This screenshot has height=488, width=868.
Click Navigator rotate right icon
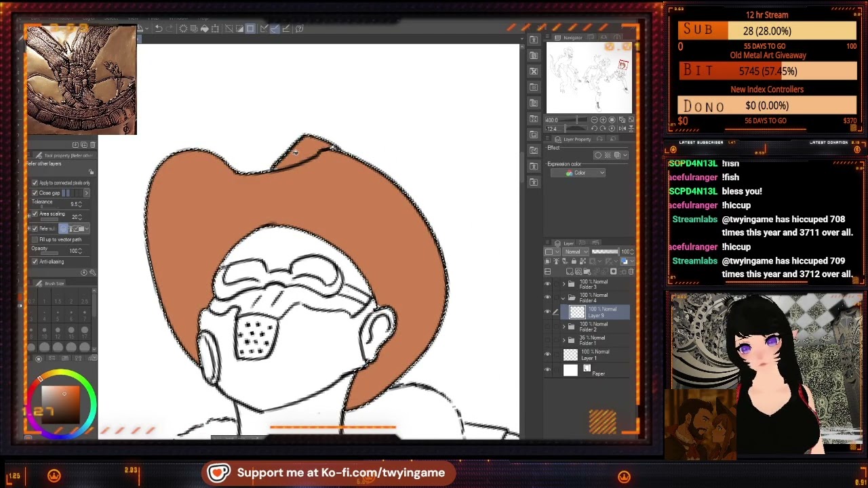(x=603, y=128)
